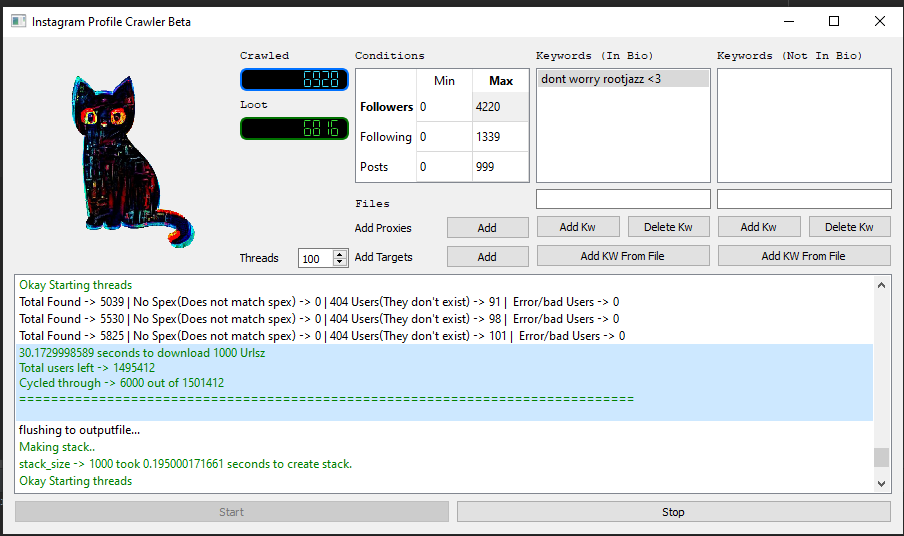
Task: Click the Not In Bio keyword input field
Action: [x=804, y=199]
